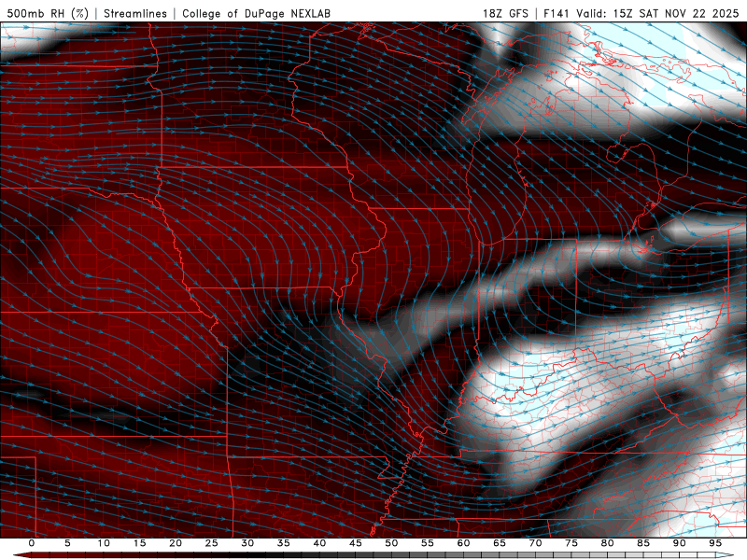Click the "18Z GFS" model run label

[x=505, y=13]
